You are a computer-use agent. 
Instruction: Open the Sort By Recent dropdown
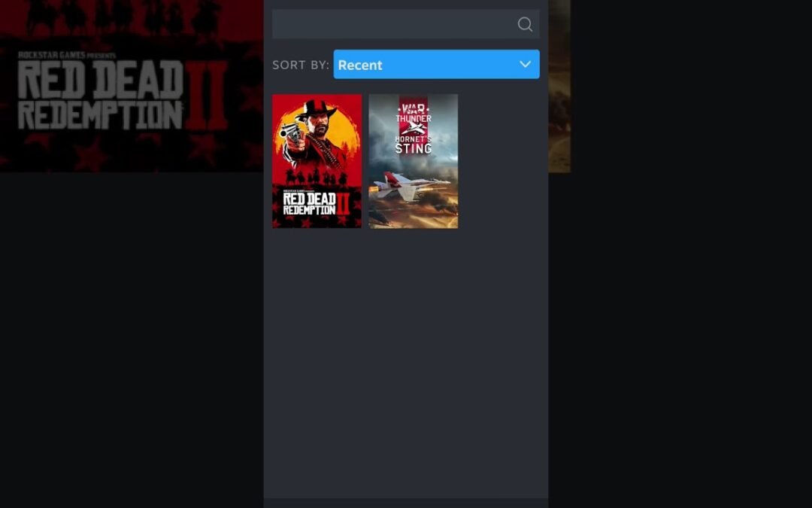click(x=436, y=64)
